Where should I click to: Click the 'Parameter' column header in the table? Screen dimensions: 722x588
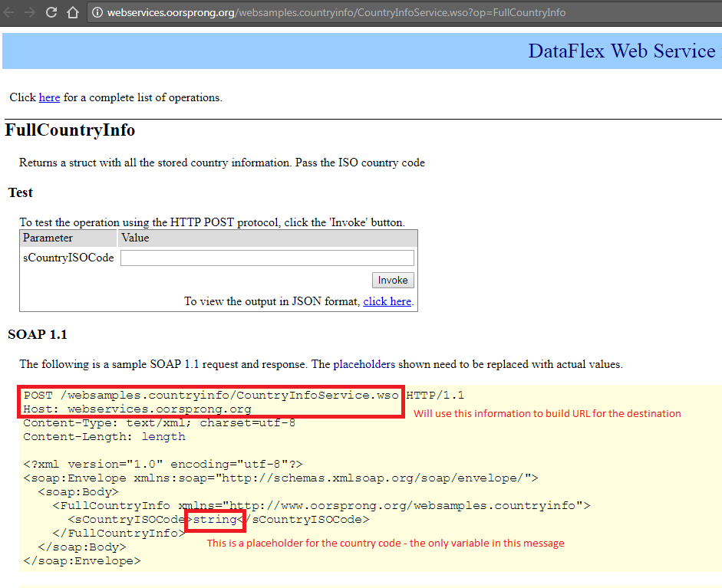click(48, 238)
